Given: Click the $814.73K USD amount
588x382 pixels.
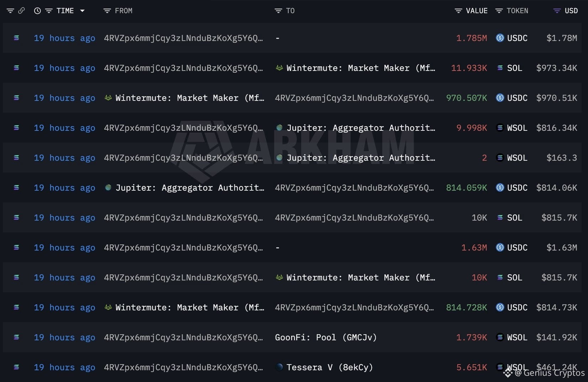Looking at the screenshot, I should point(557,308).
